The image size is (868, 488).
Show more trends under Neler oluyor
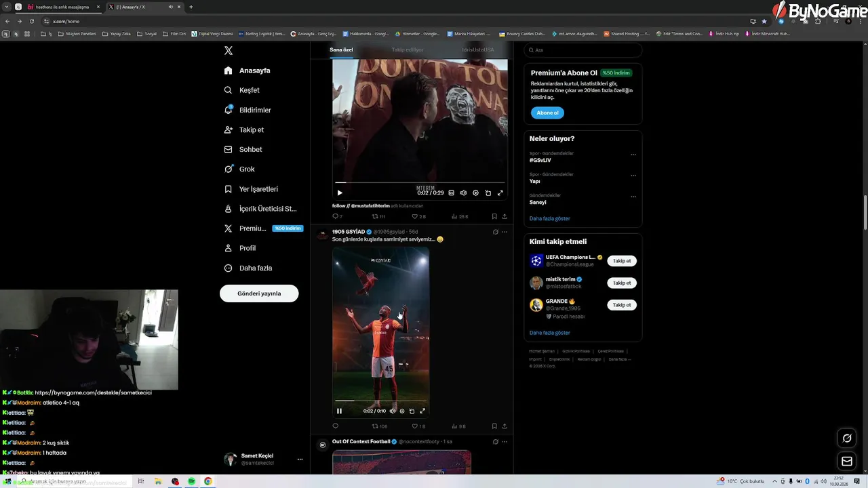coord(550,218)
